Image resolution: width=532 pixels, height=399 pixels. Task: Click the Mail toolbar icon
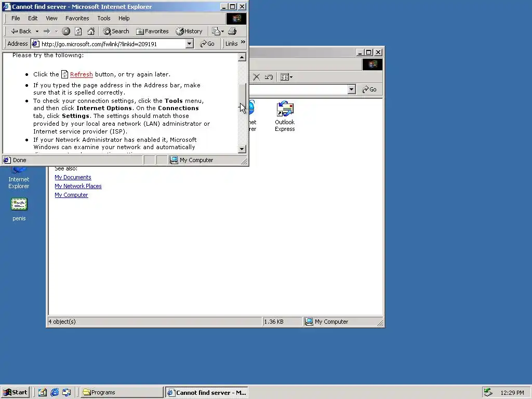point(218,31)
